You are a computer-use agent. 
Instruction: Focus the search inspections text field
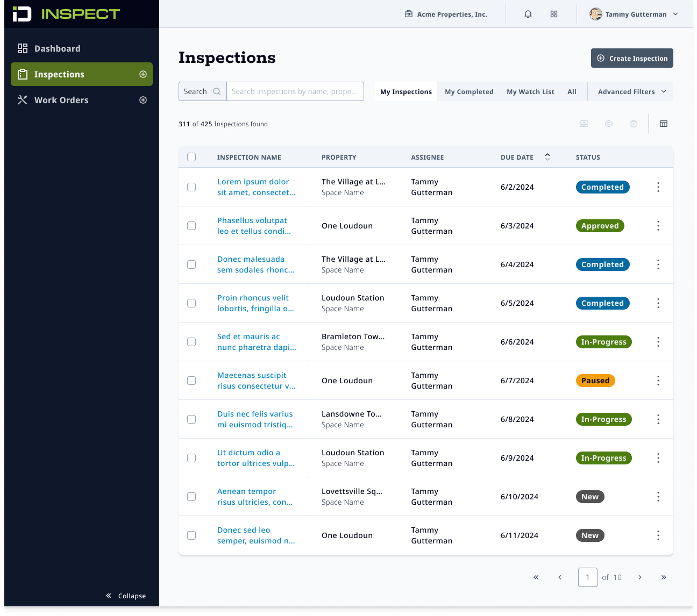pos(295,91)
